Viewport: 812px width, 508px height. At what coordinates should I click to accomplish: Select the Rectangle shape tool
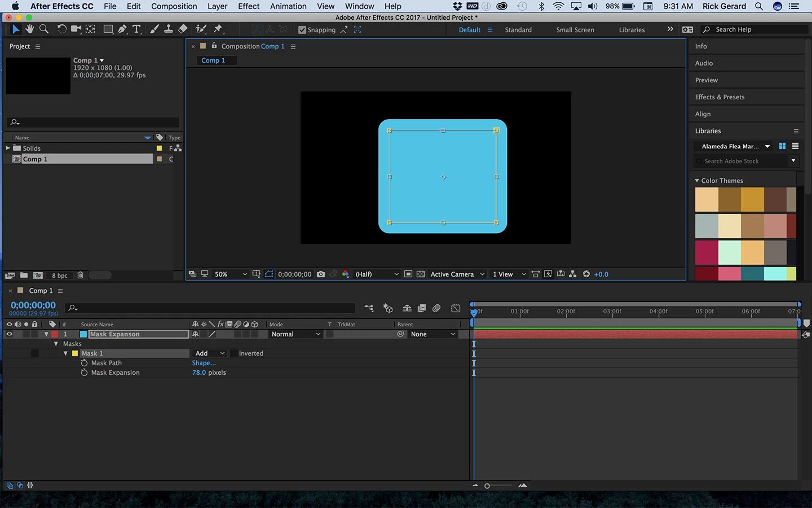(x=108, y=29)
